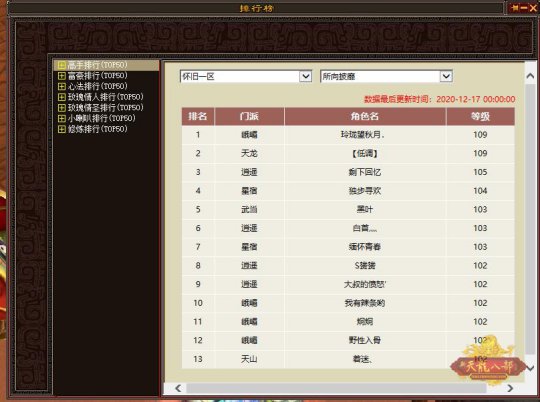The image size is (540, 402).
Task: Click character name 剑下回忆
Action: click(365, 172)
